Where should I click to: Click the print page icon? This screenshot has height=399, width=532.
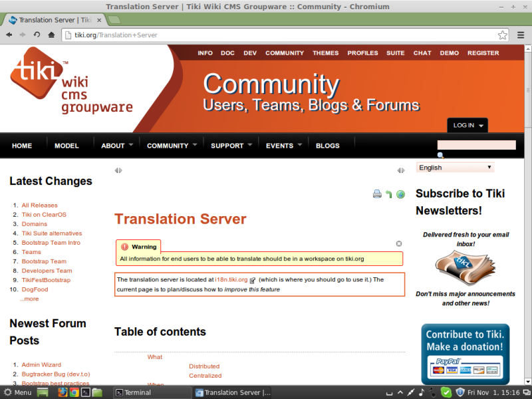pos(377,194)
